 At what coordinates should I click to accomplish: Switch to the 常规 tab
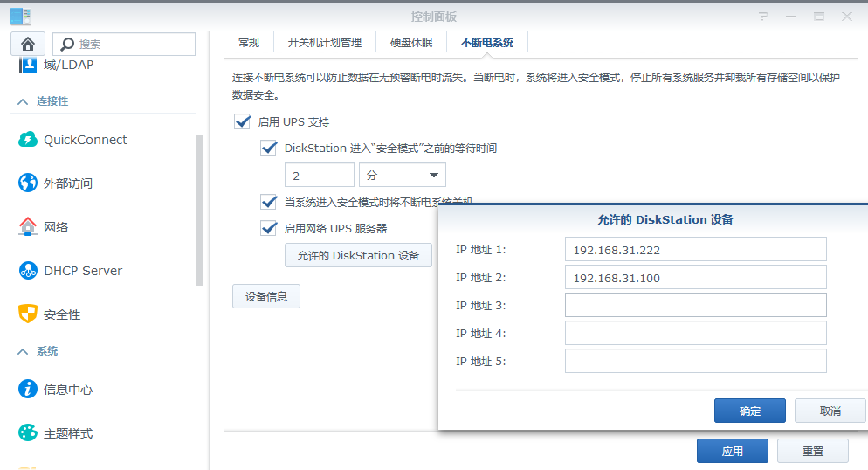(x=249, y=43)
